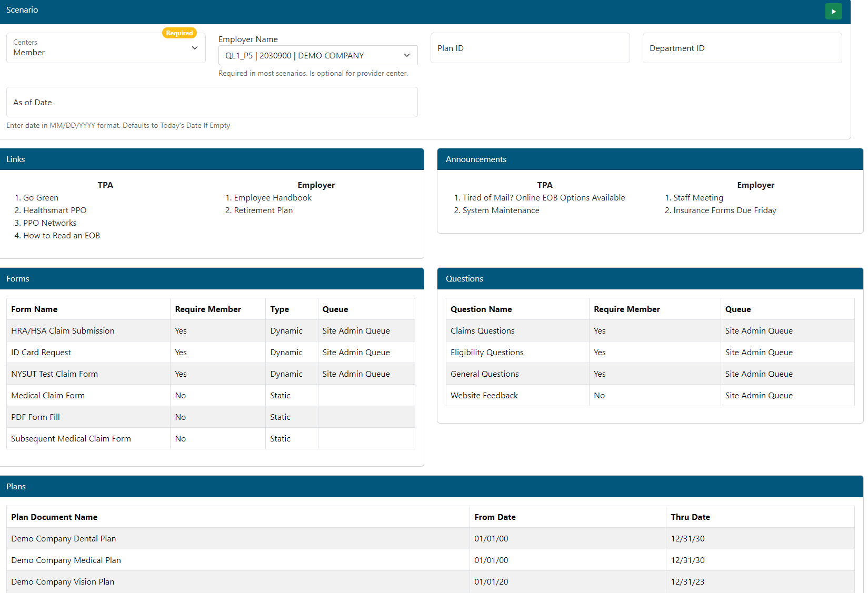Focus the As of Date field
Viewport: 868px width, 593px height.
(212, 102)
